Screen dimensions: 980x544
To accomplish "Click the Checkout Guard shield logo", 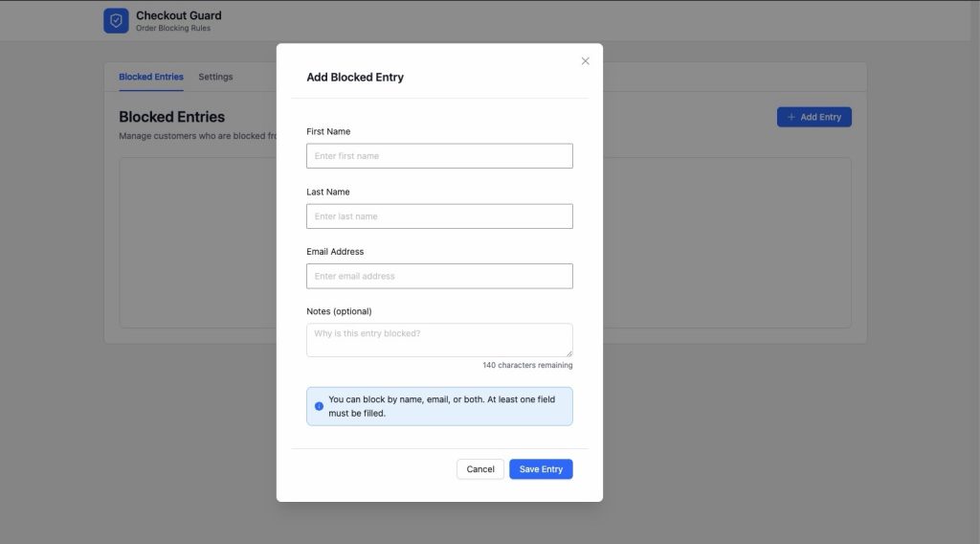I will [116, 21].
